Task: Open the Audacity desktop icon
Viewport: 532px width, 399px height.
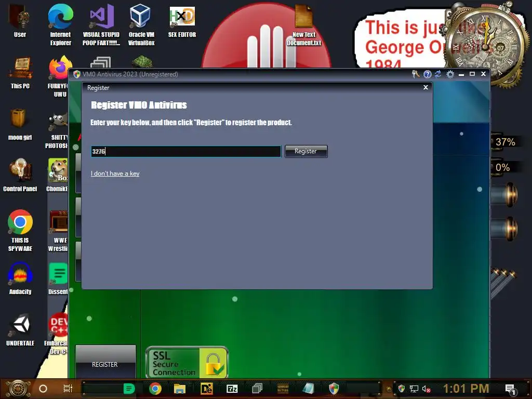Action: (x=20, y=278)
